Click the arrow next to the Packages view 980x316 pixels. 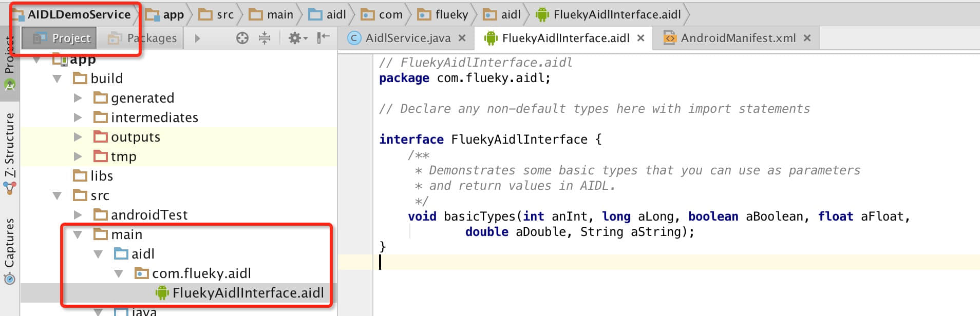click(x=197, y=38)
